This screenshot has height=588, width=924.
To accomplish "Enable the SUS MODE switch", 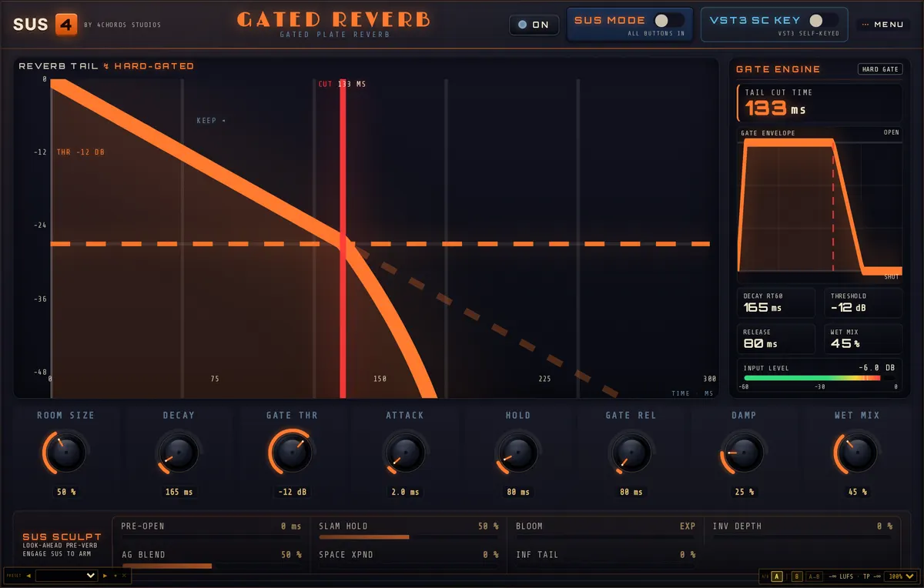I will click(x=668, y=20).
